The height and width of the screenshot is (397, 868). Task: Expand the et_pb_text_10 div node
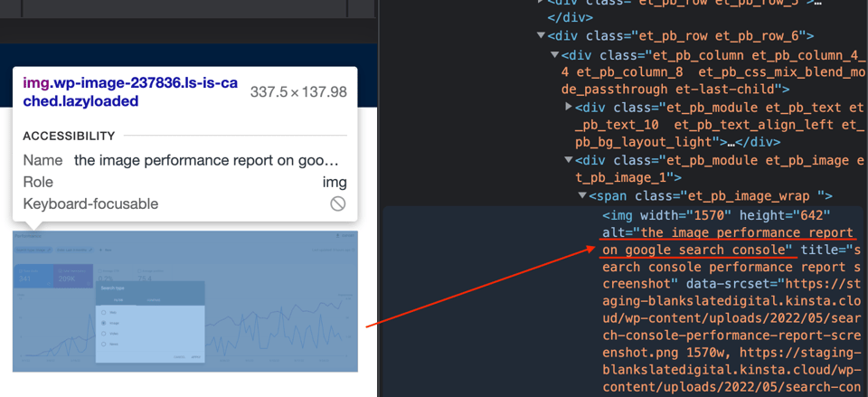(569, 106)
